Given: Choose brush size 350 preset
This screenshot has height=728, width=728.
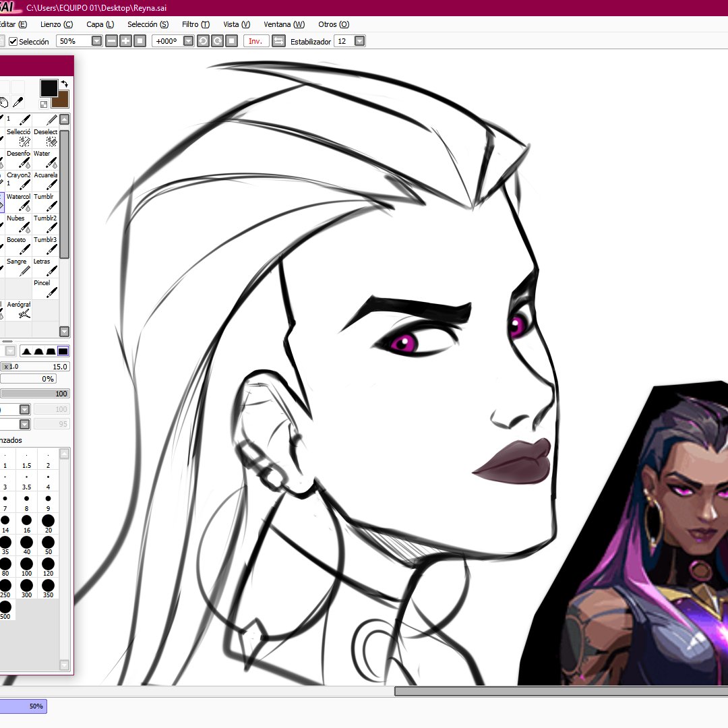Looking at the screenshot, I should [49, 588].
